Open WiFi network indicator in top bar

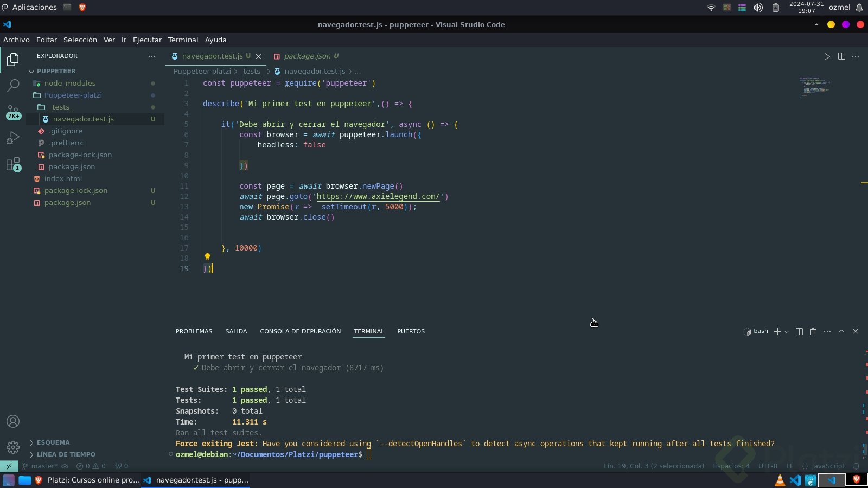coord(711,8)
